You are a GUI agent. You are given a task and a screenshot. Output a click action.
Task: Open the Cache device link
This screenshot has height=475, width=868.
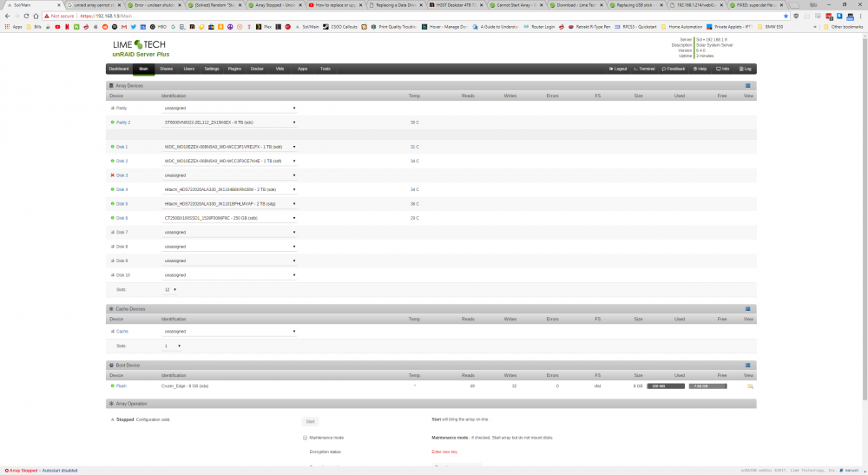coord(122,332)
